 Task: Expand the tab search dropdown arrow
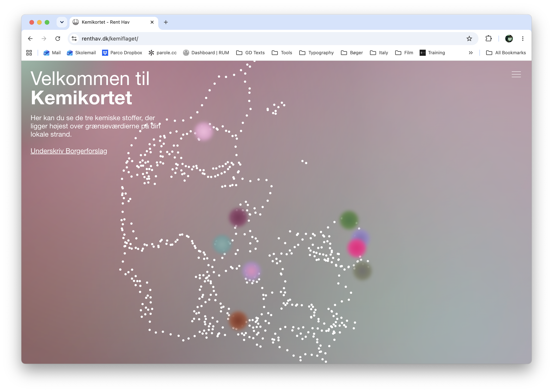click(62, 22)
